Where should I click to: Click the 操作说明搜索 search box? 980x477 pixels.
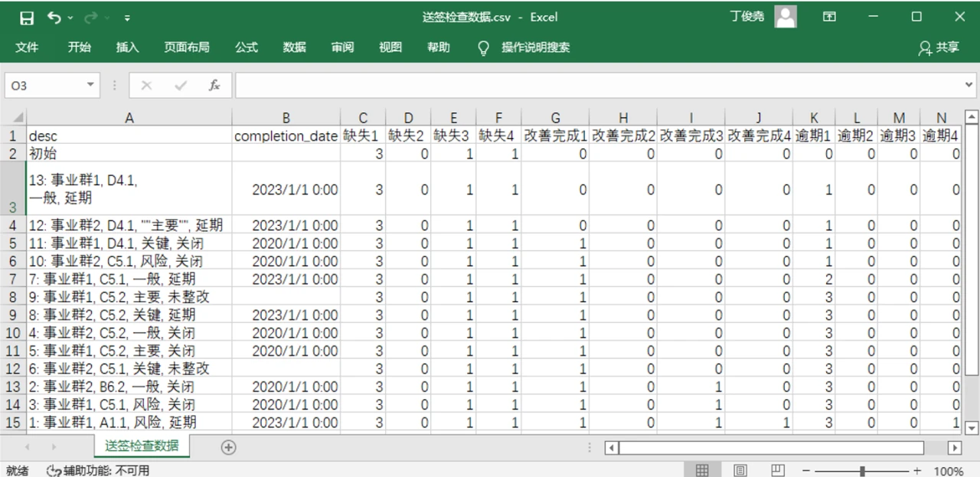coord(535,47)
